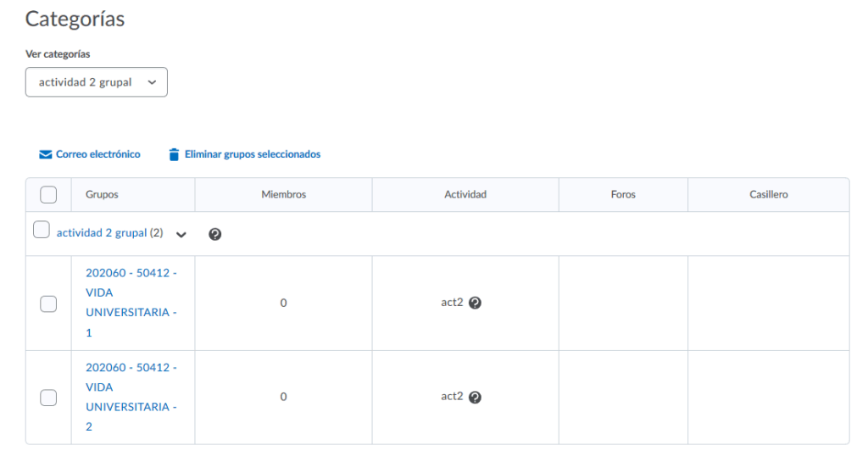Select checkbox for VIDA UNIVERSITARIA - 1 group
868x451 pixels.
(x=48, y=303)
